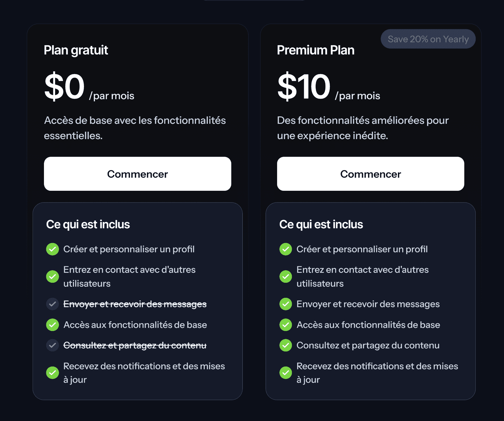The width and height of the screenshot is (504, 421).
Task: Click green check beside free plan's contact feature
Action: click(x=52, y=277)
